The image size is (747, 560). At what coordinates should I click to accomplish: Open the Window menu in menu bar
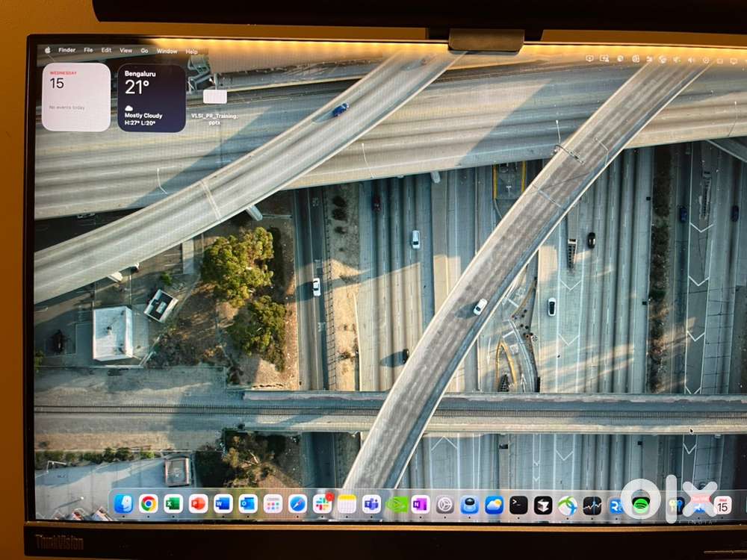pyautogui.click(x=167, y=52)
